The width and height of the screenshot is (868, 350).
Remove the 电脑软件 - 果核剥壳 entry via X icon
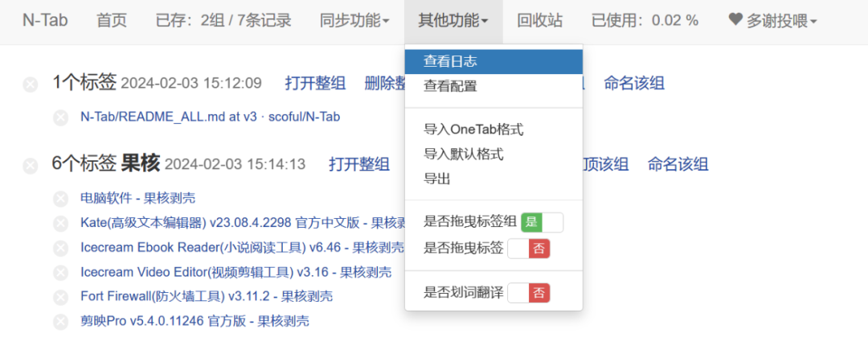tap(61, 199)
